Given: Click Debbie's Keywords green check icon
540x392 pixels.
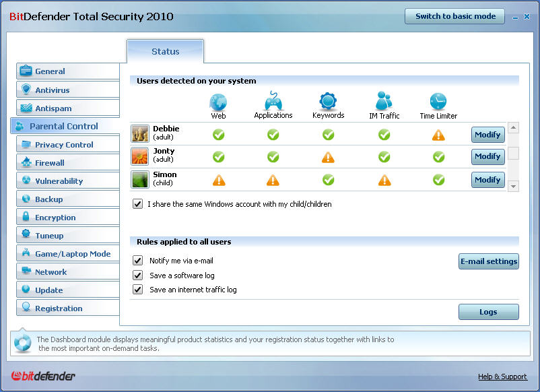Looking at the screenshot, I should [x=328, y=134].
